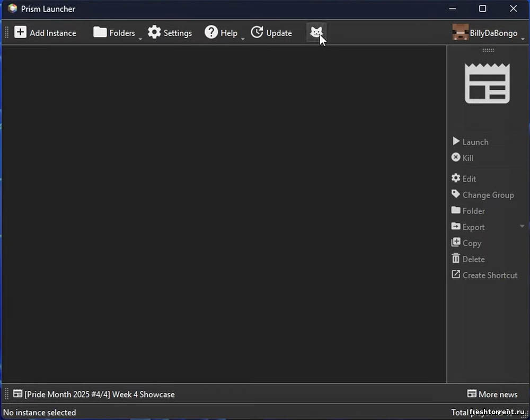Click the Create Shortcut icon
The width and height of the screenshot is (530, 420).
coord(456,275)
